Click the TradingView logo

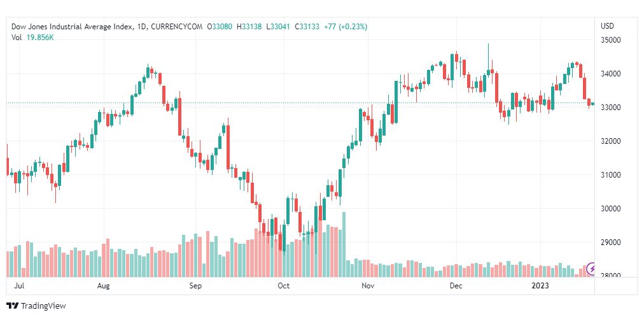pyautogui.click(x=36, y=306)
